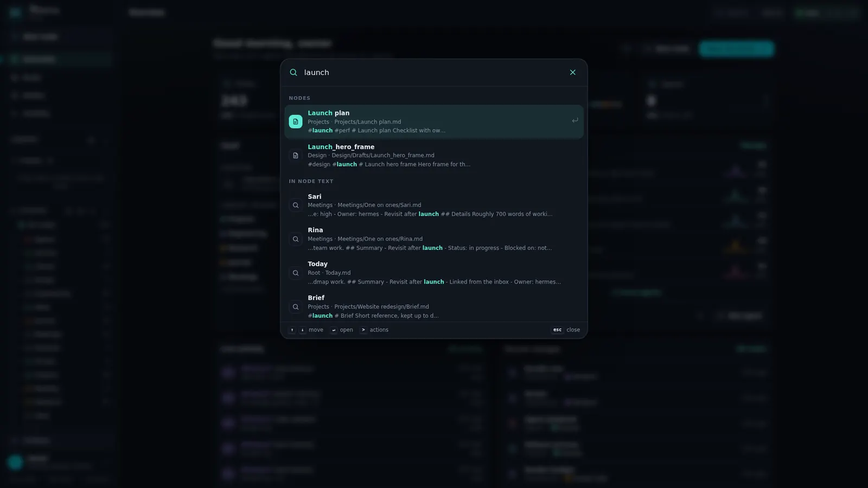Click the Launch_hero_frame file icon
Screen dimensions: 868x488
click(296, 156)
